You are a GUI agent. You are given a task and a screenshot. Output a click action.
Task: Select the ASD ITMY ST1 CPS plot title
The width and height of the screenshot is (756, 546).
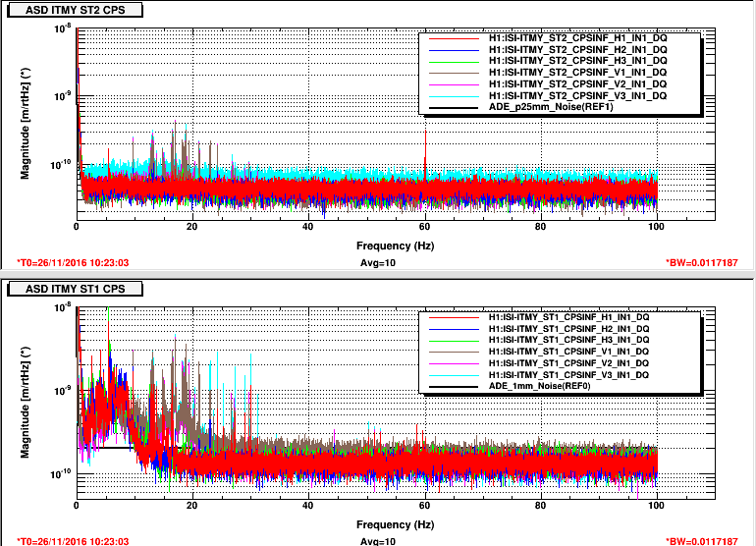coord(75,289)
